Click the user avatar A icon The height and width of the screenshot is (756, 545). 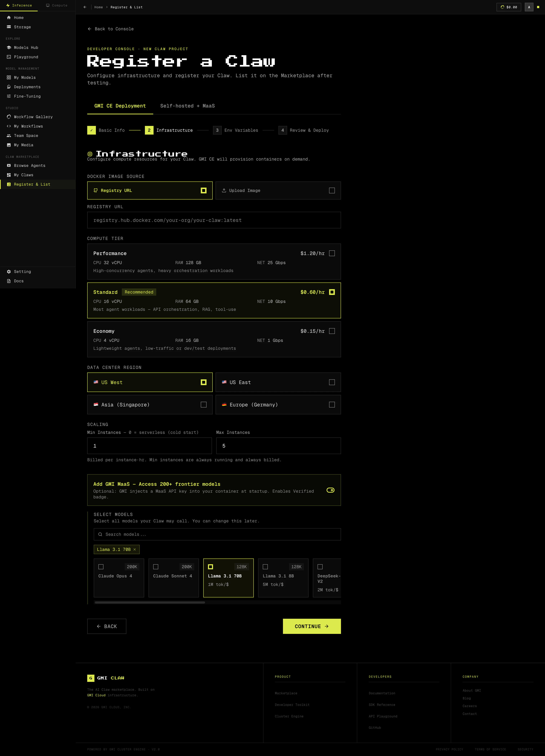(529, 7)
